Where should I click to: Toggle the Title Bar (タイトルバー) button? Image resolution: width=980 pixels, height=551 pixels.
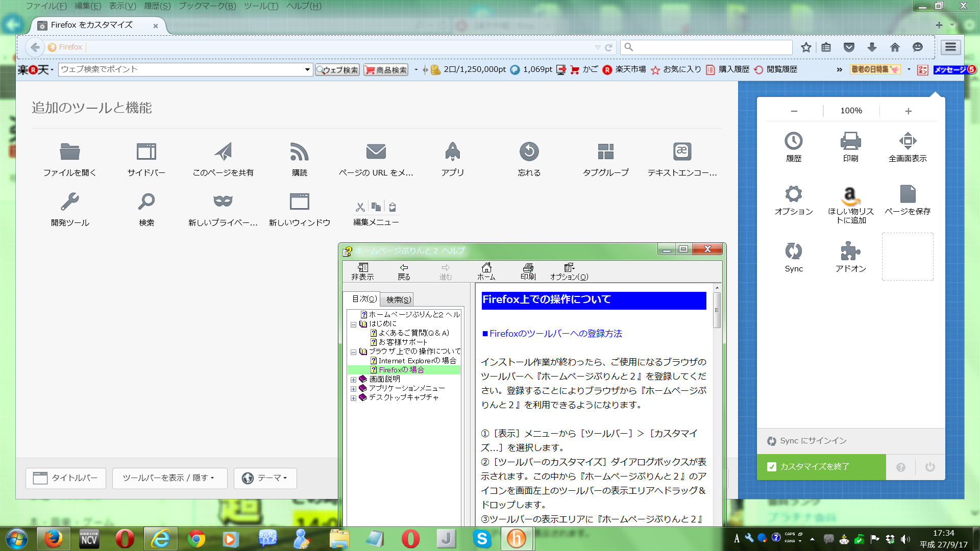(x=66, y=478)
